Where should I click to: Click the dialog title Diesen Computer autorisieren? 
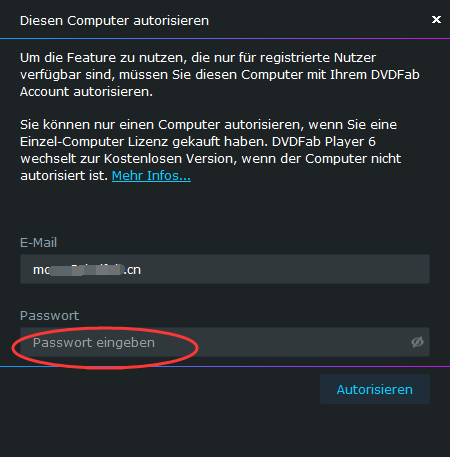[114, 21]
